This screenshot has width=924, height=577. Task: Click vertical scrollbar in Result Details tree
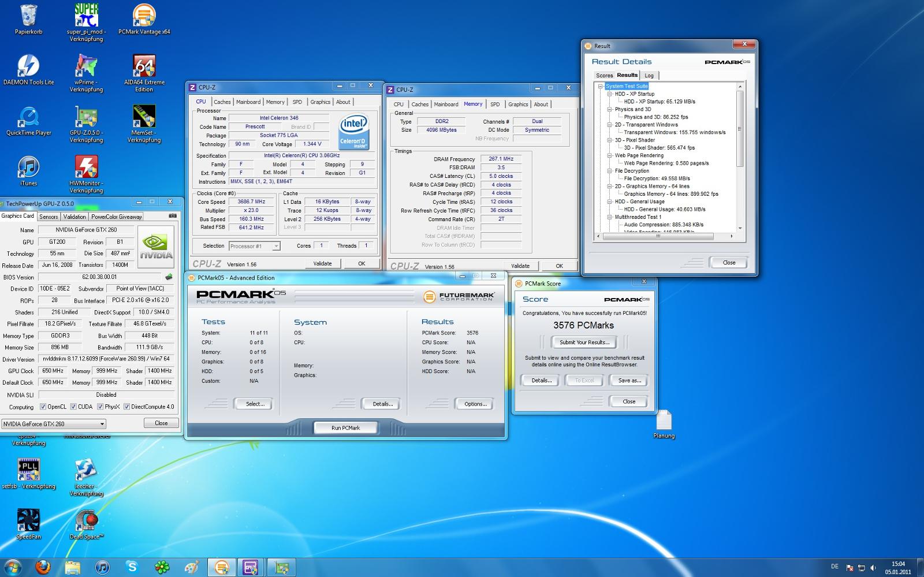740,129
